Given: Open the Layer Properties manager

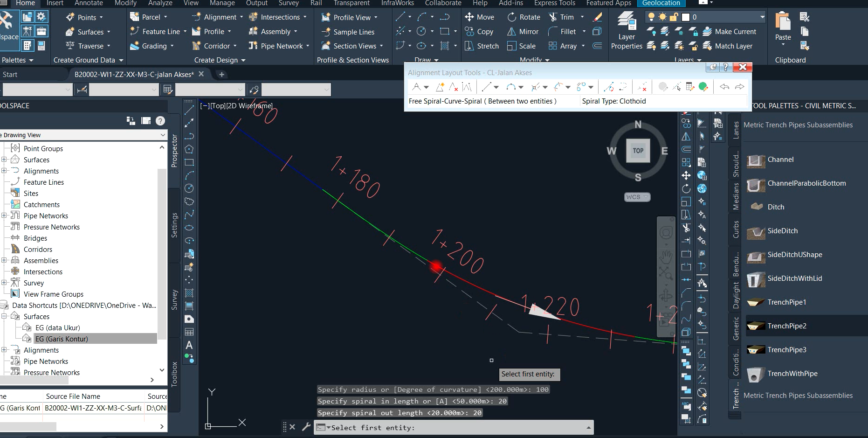Looking at the screenshot, I should click(626, 28).
